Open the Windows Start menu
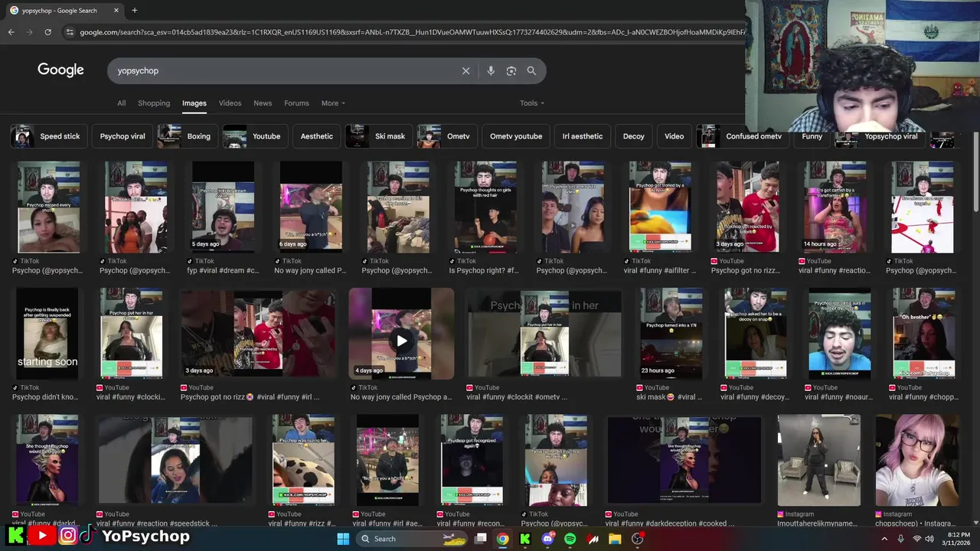 click(x=343, y=539)
